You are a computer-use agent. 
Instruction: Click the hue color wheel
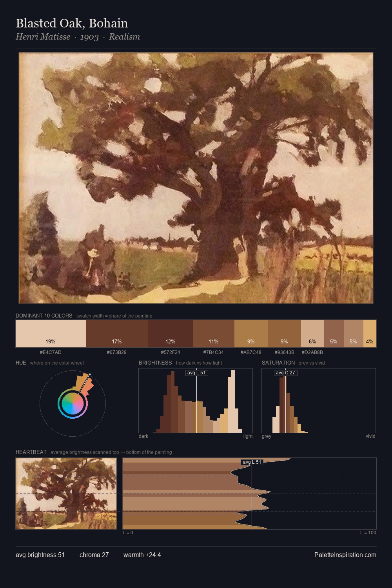73,403
